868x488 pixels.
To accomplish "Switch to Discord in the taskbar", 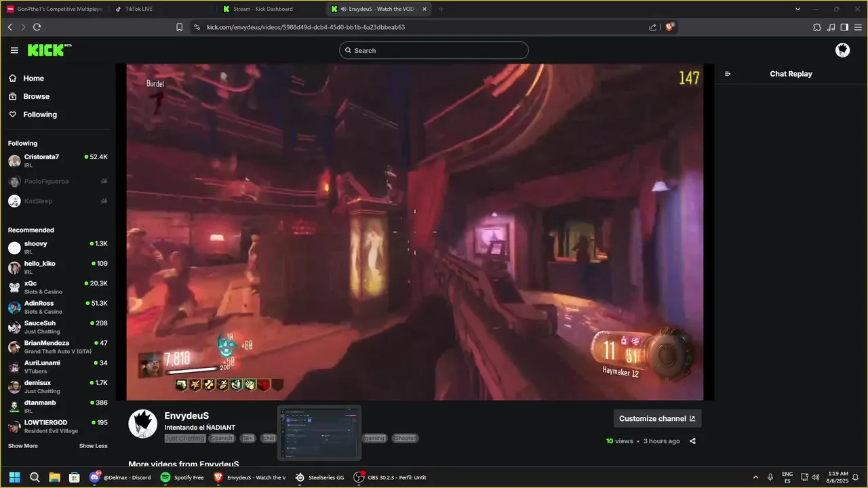I will (x=121, y=477).
